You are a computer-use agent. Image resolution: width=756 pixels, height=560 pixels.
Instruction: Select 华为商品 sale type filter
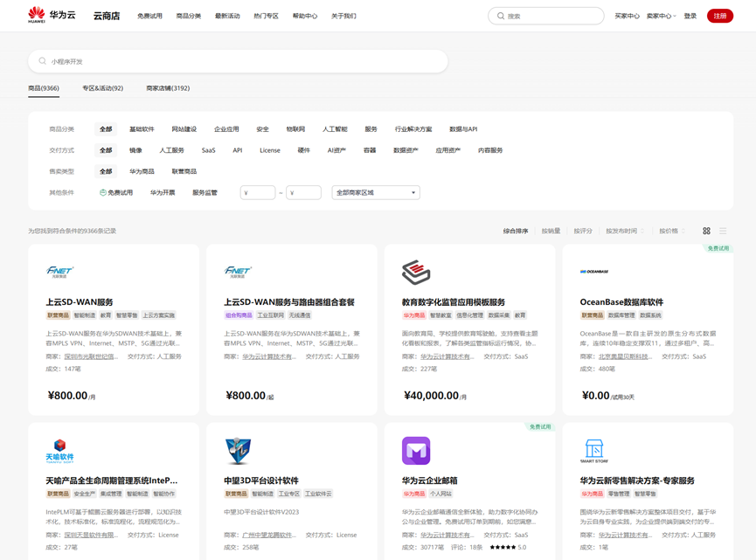(x=142, y=171)
